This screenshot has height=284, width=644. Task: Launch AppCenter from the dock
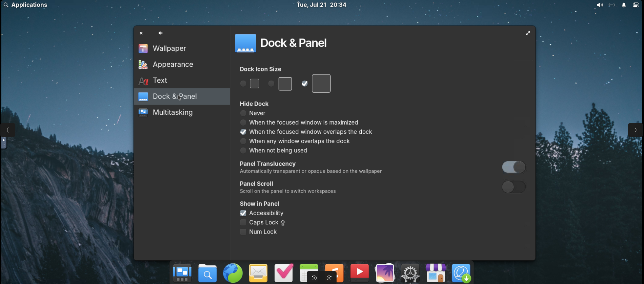[436, 273]
